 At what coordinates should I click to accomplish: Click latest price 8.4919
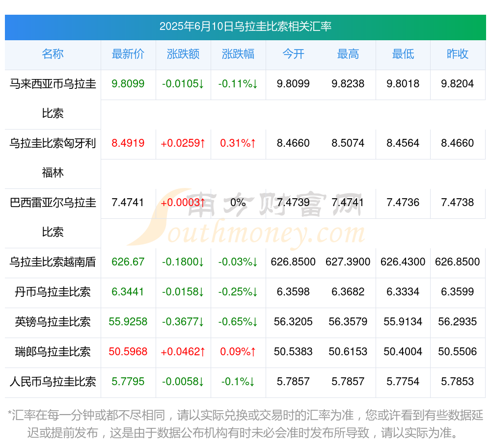(x=128, y=143)
